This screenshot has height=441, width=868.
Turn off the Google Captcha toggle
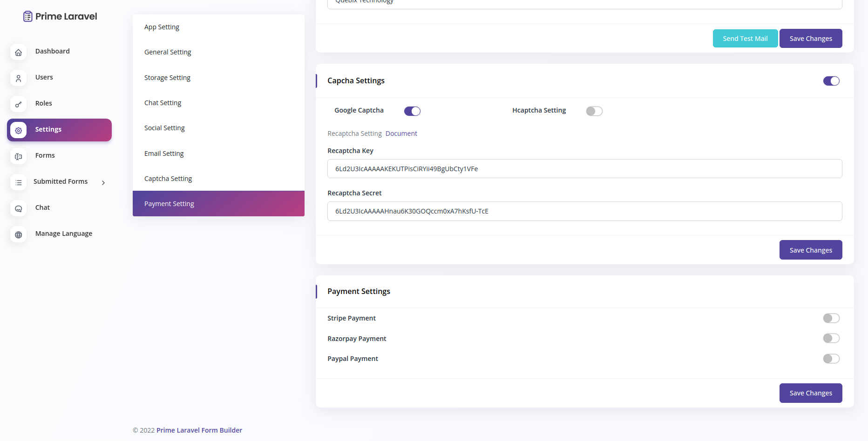[x=412, y=111]
